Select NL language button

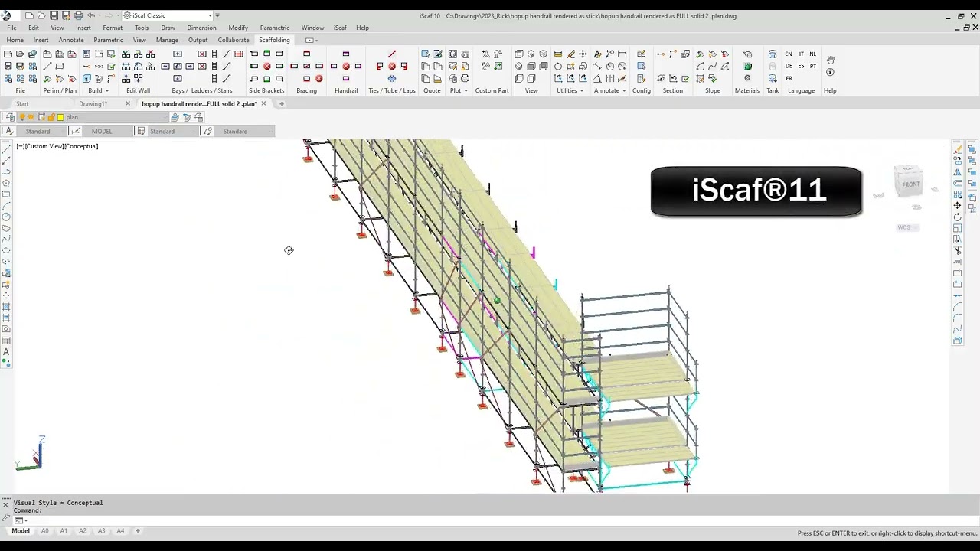pos(813,54)
